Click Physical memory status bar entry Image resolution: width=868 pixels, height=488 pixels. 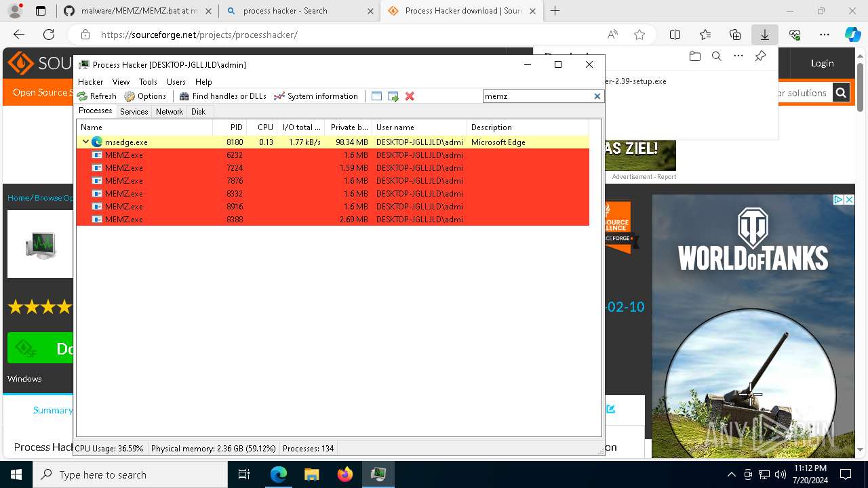pyautogui.click(x=214, y=449)
